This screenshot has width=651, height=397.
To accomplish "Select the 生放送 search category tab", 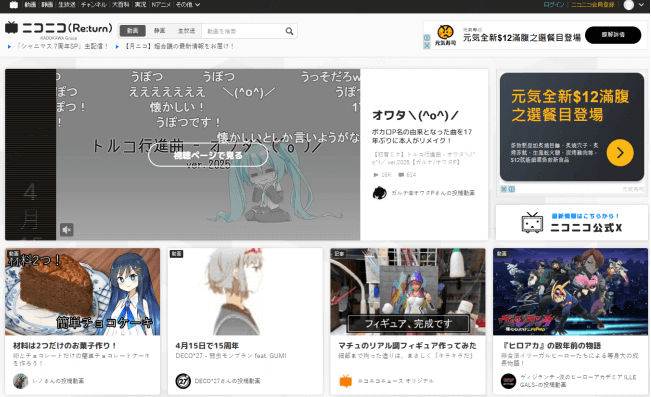I will (186, 31).
